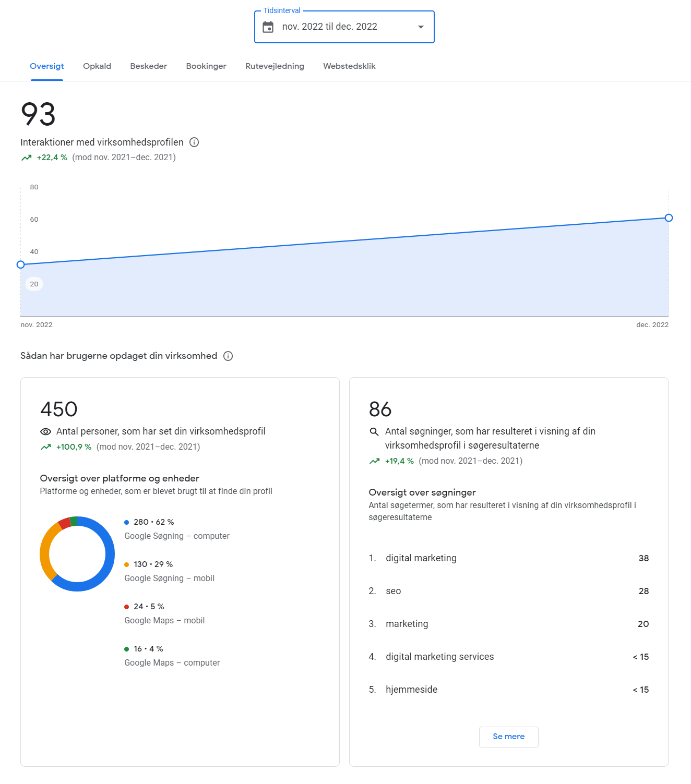Click green legend dot for 16 · 4 %
Screen dimensions: 691x784
click(126, 649)
